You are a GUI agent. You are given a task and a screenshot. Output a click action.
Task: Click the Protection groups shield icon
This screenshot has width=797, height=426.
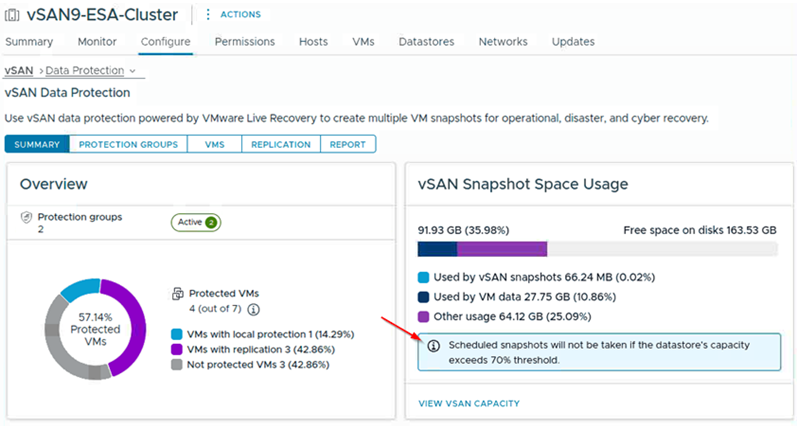tap(26, 216)
